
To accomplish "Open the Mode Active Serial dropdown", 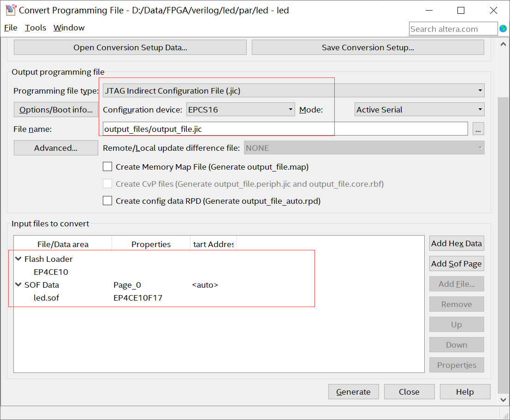I will [419, 110].
